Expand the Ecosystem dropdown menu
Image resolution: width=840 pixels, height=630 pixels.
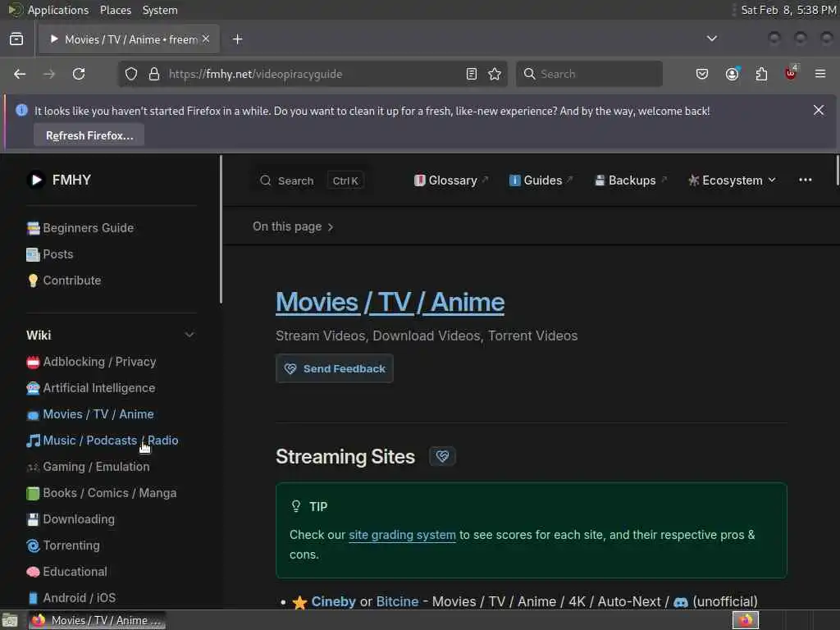(732, 180)
